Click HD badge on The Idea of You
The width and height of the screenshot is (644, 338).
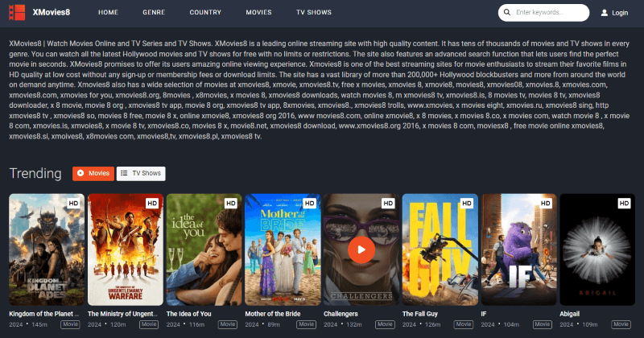pyautogui.click(x=231, y=203)
